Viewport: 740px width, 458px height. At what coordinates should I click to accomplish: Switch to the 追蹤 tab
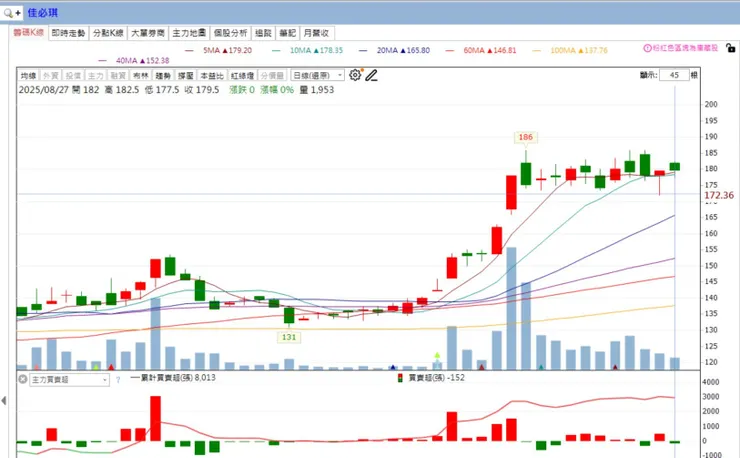[263, 33]
